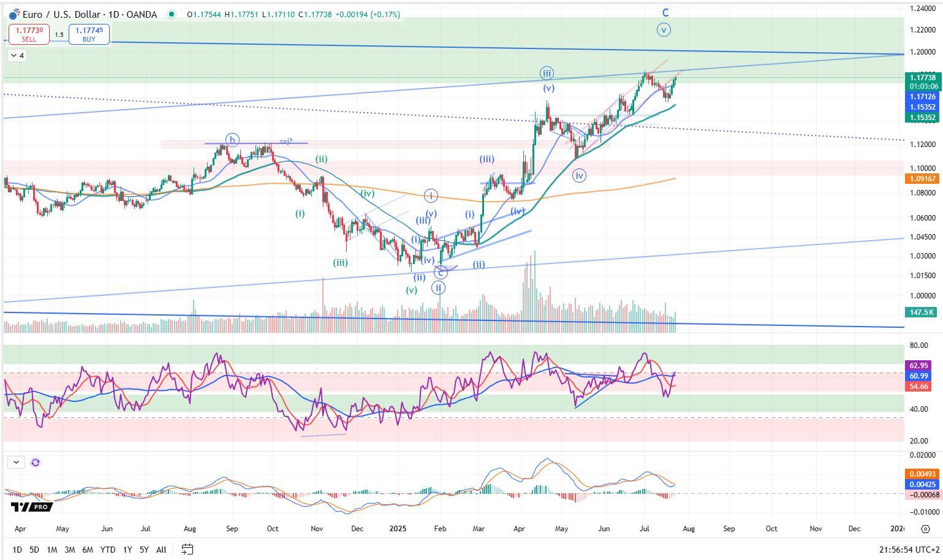
Task: Click the blue 60.99 RSI label
Action: click(918, 376)
